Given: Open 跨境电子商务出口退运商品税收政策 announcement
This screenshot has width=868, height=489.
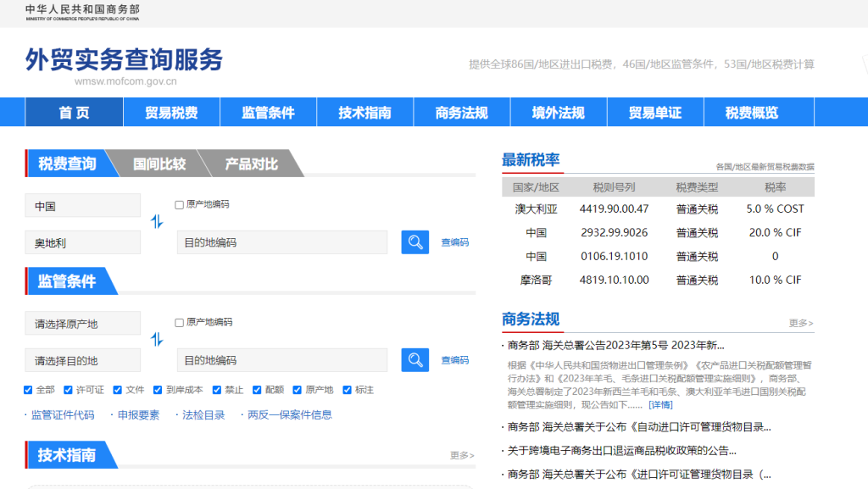Looking at the screenshot, I should pyautogui.click(x=621, y=451).
